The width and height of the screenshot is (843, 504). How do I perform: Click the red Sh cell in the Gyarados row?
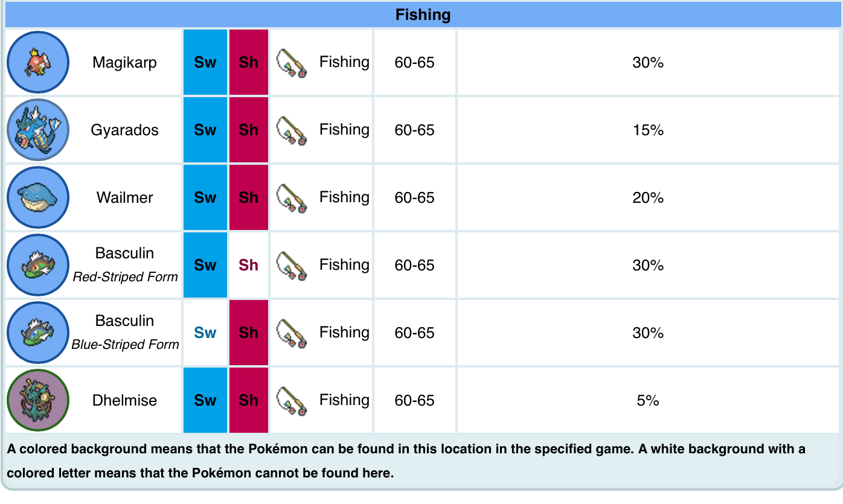tap(248, 130)
